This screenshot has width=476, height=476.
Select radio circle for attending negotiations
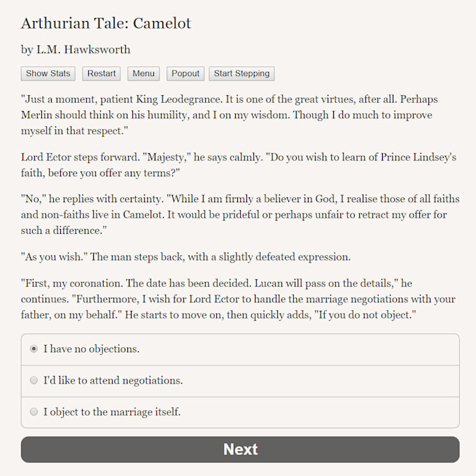coord(34,380)
